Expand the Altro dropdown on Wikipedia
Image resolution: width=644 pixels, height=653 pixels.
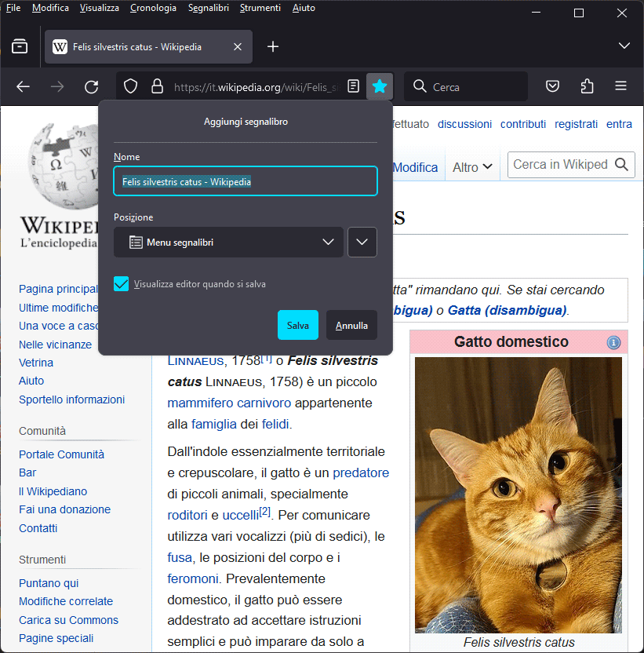coord(472,167)
